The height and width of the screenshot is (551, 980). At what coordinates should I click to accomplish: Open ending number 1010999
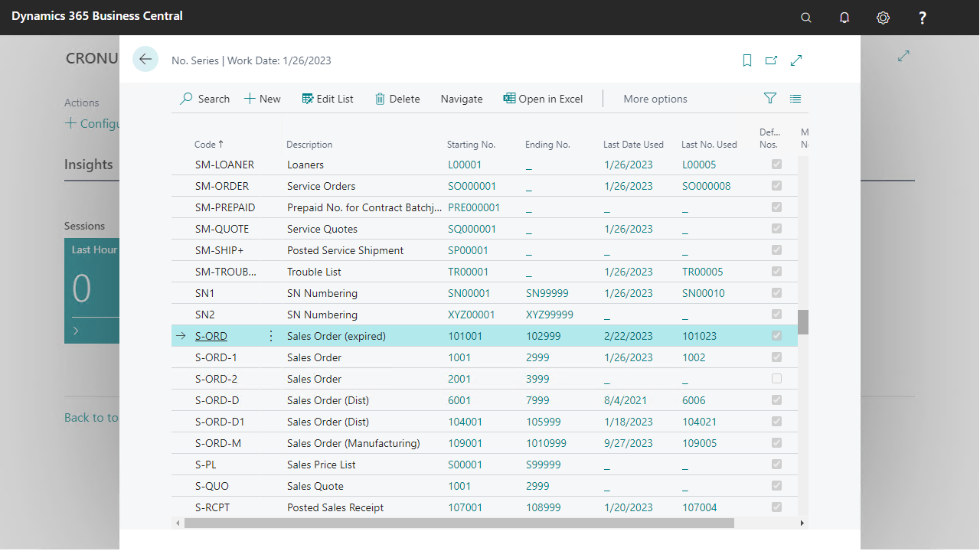(547, 443)
